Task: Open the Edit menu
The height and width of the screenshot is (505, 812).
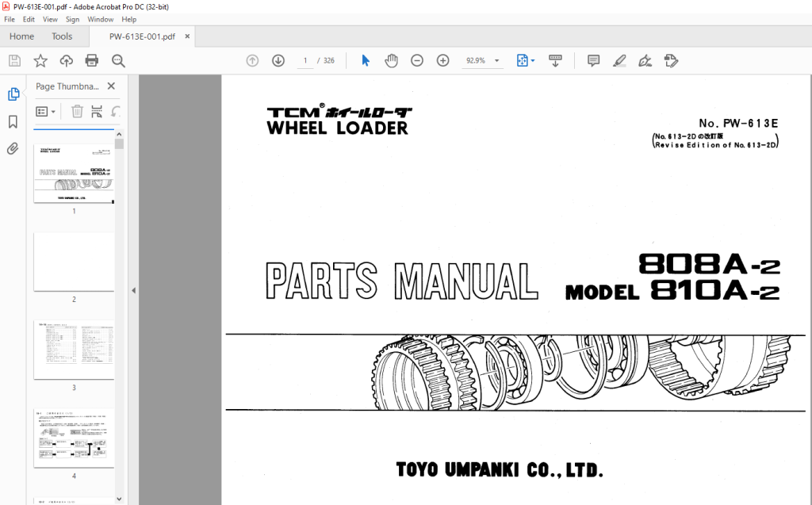Action: pos(29,19)
